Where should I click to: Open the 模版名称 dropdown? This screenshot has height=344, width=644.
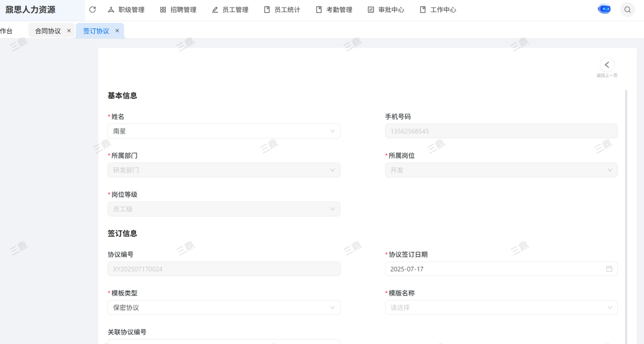[x=501, y=307]
